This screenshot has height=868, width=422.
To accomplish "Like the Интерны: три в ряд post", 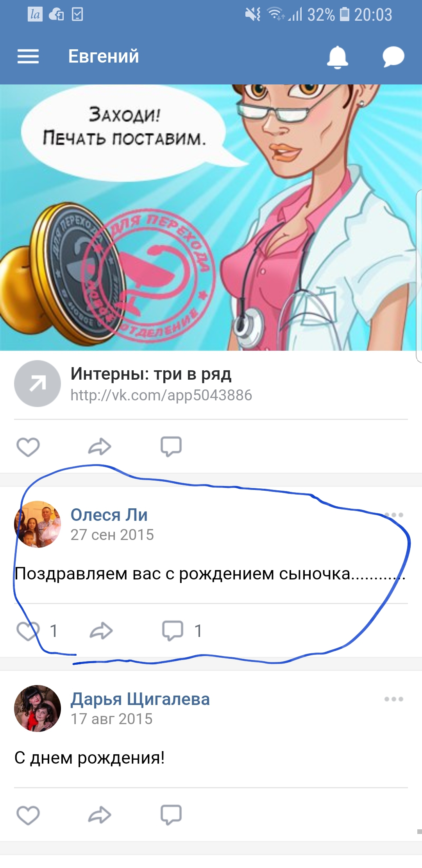I will pos(28,447).
